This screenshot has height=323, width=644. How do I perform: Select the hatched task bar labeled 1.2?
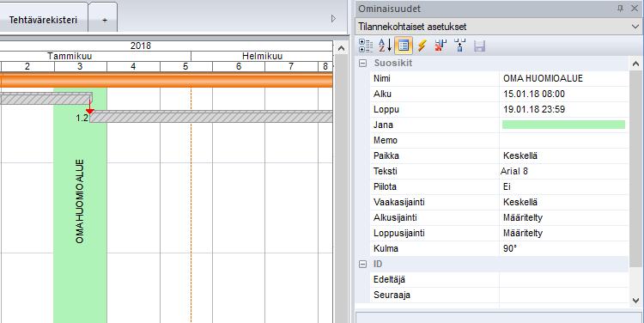[211, 117]
